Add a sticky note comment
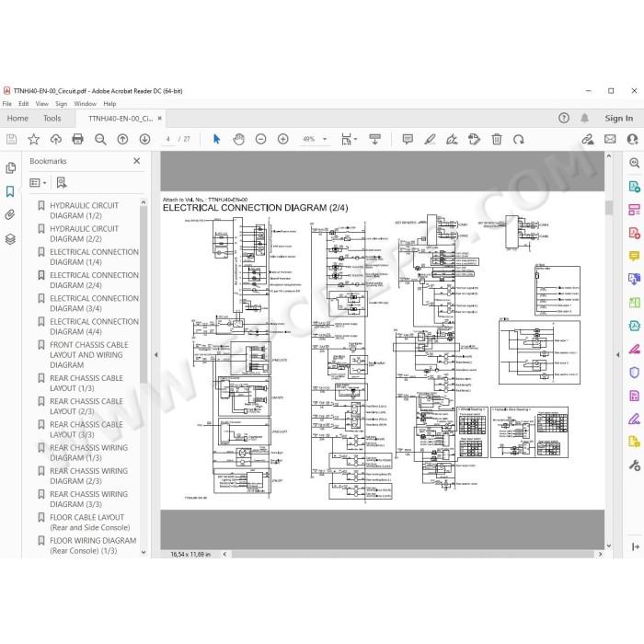 pyautogui.click(x=408, y=140)
